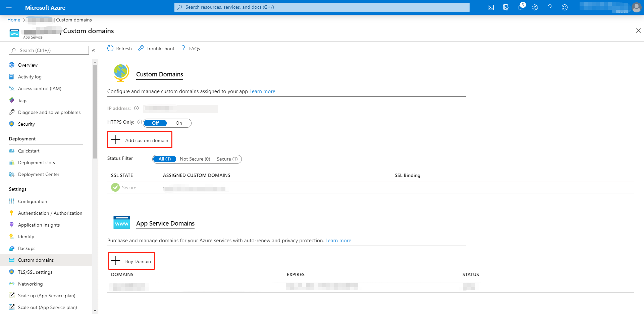Viewport: 644px width, 314px height.
Task: Open Azure Cloud Shell icon
Action: tap(491, 7)
